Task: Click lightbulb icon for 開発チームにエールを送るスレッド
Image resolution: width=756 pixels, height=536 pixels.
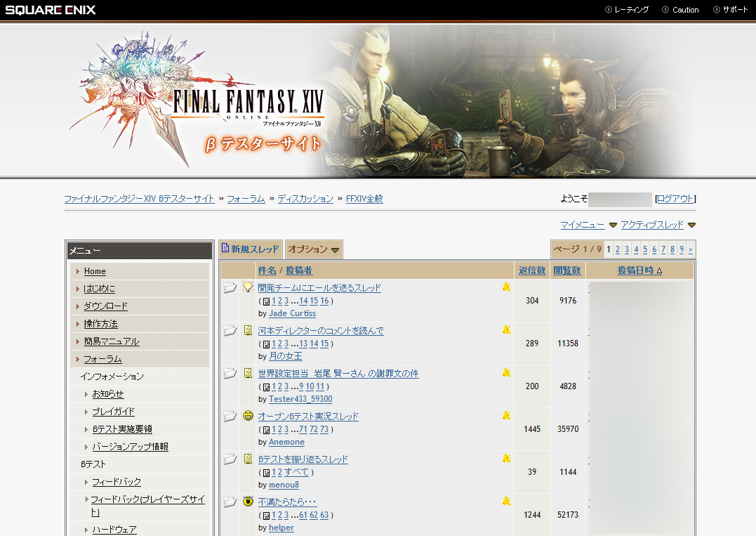Action: 248,287
